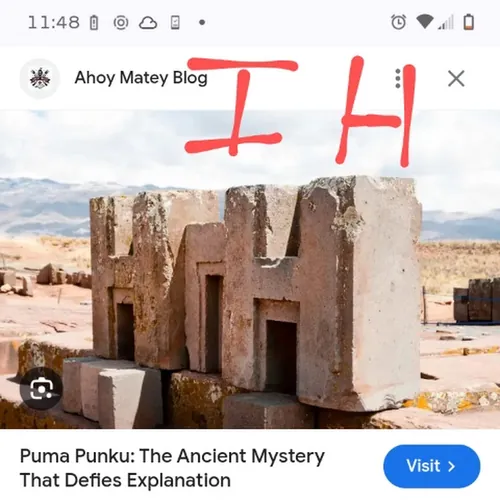Click the blue Visit button

click(x=432, y=466)
